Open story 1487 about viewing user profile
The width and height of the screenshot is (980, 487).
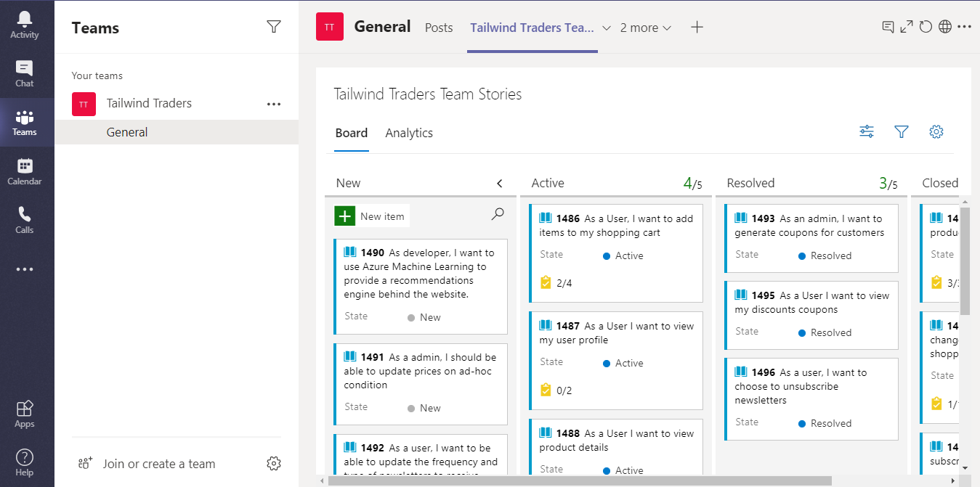coord(616,333)
